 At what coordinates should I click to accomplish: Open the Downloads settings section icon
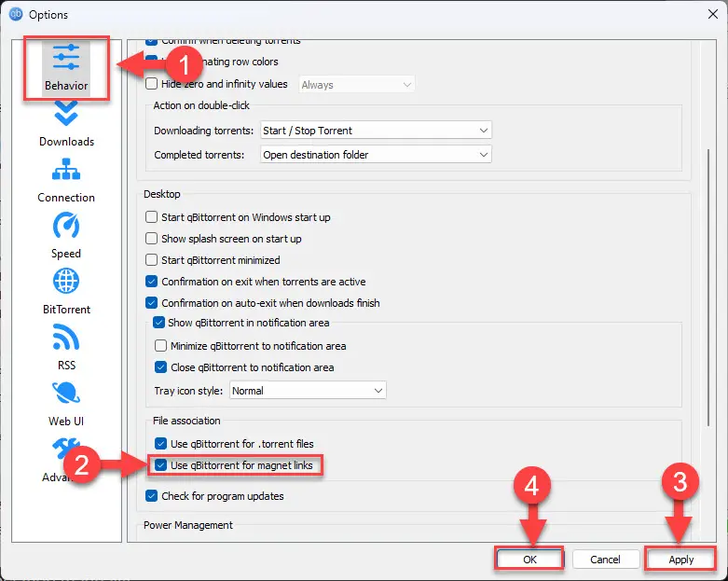(x=66, y=114)
